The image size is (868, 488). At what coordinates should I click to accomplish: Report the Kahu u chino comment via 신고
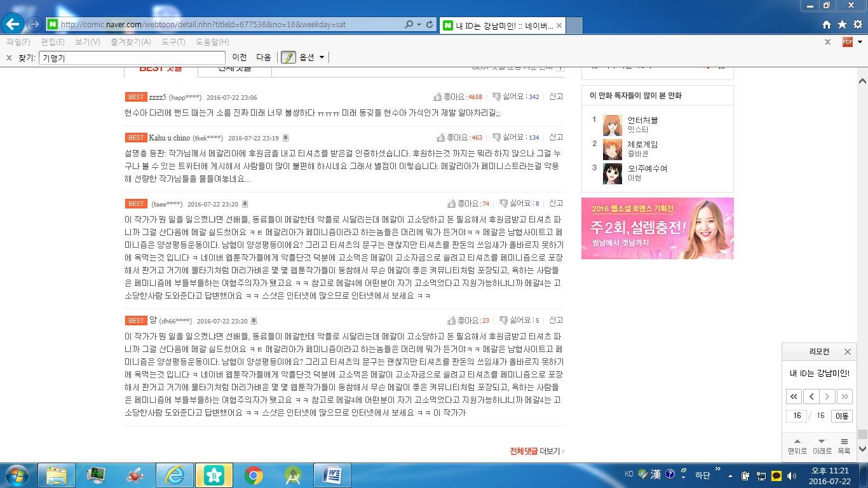pyautogui.click(x=556, y=137)
